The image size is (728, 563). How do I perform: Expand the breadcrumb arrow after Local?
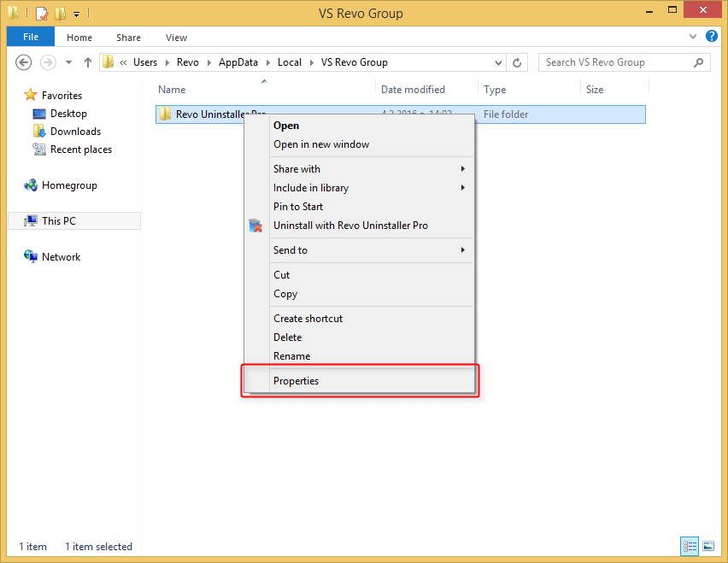[311, 62]
